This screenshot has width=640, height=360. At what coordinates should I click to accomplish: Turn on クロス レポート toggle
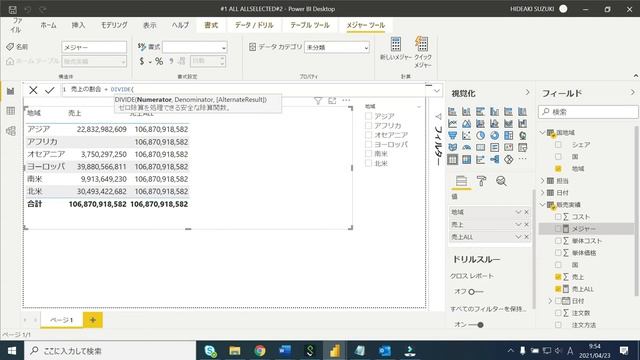[x=475, y=292]
